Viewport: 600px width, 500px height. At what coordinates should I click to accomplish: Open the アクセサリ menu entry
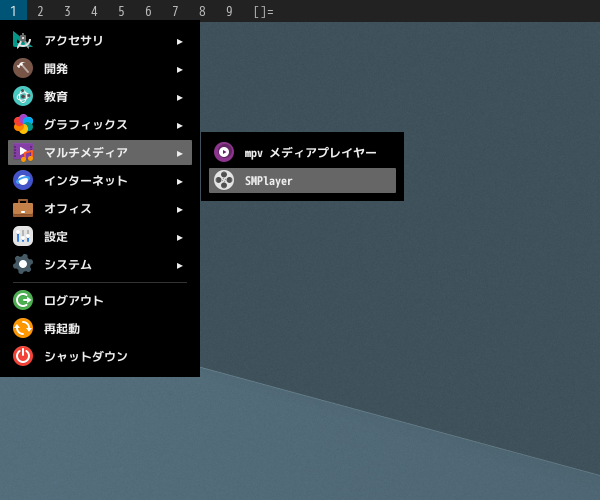coord(100,40)
